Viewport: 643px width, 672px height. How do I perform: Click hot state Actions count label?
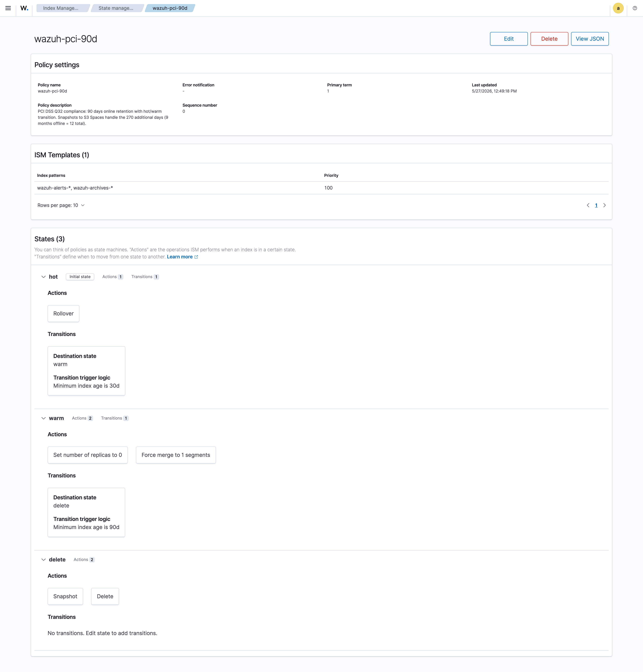pyautogui.click(x=112, y=277)
